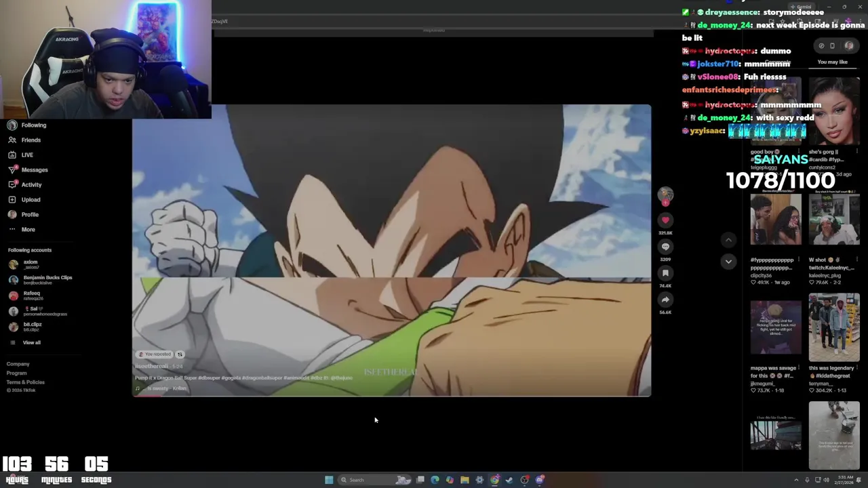Open the Sal following account
The height and width of the screenshot is (488, 868).
(x=38, y=310)
